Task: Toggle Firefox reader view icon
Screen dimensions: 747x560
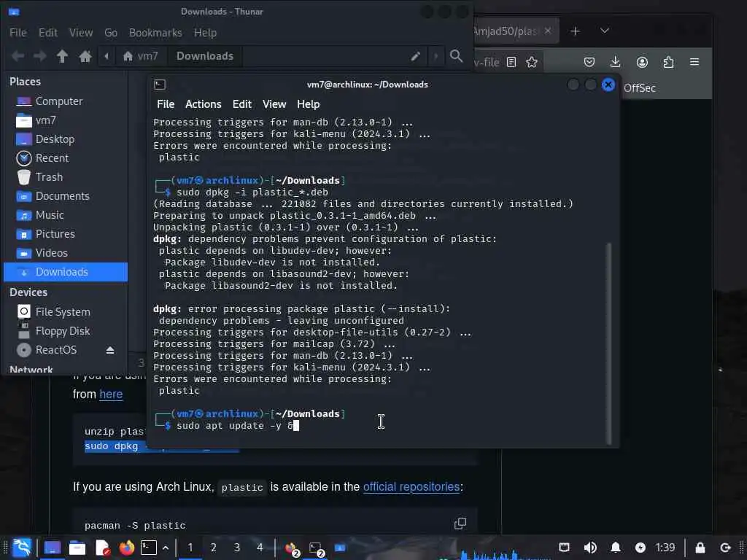Action: coord(511,63)
